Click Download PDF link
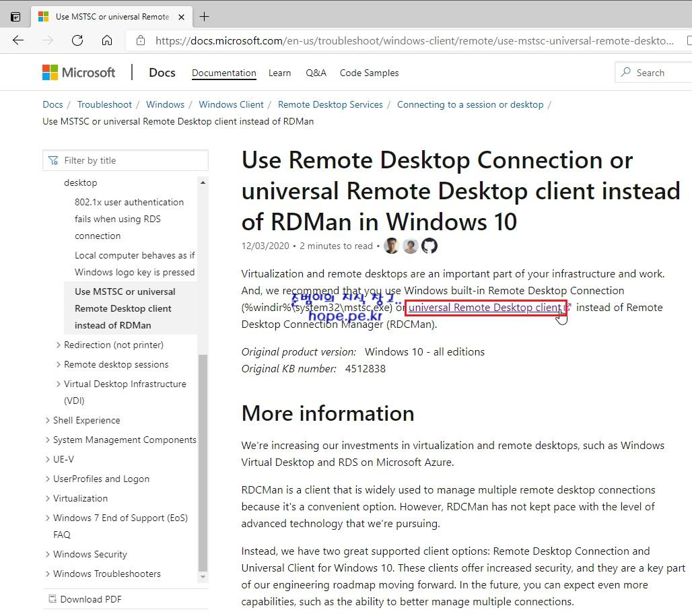Image resolution: width=692 pixels, height=616 pixels. (x=90, y=598)
